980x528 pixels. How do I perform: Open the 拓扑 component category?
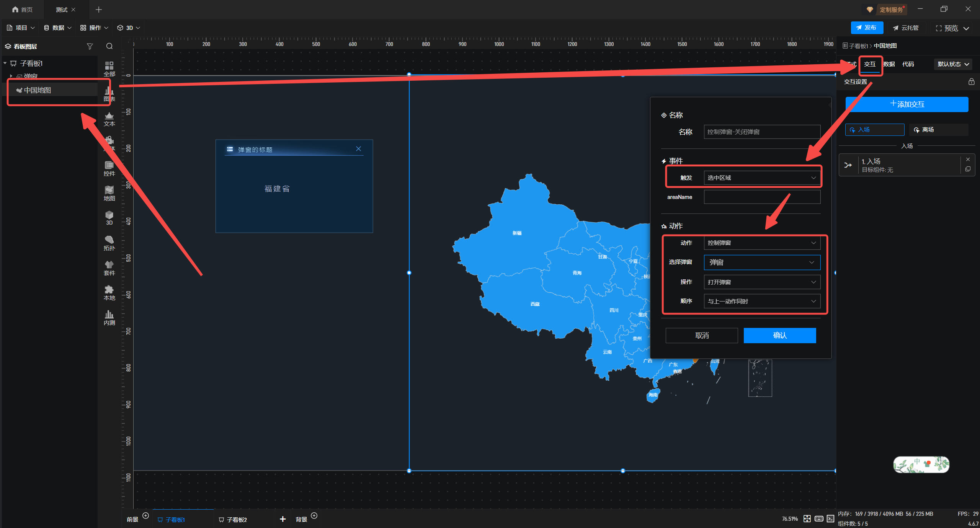109,243
